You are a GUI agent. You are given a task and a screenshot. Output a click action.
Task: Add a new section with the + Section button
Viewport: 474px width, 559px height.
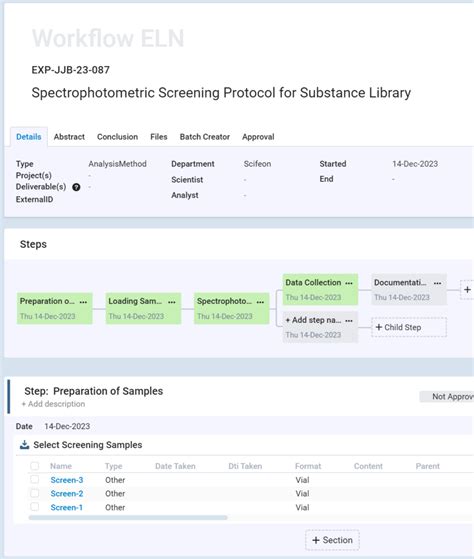pyautogui.click(x=332, y=540)
